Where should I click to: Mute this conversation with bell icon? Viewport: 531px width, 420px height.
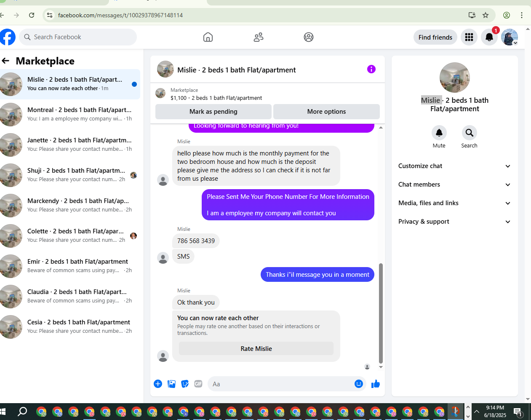pyautogui.click(x=439, y=133)
